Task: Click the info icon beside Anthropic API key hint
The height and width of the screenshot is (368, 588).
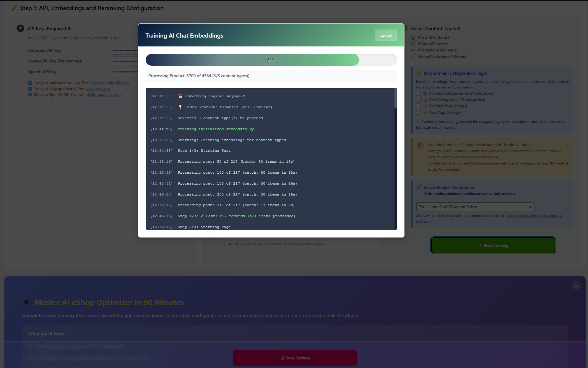Action: [x=30, y=83]
